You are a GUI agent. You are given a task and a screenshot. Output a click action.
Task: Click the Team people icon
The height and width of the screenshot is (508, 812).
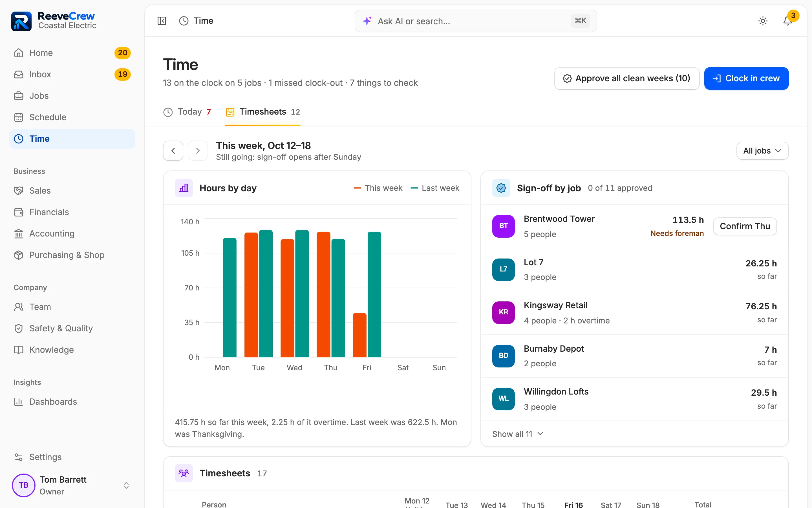[x=18, y=307]
